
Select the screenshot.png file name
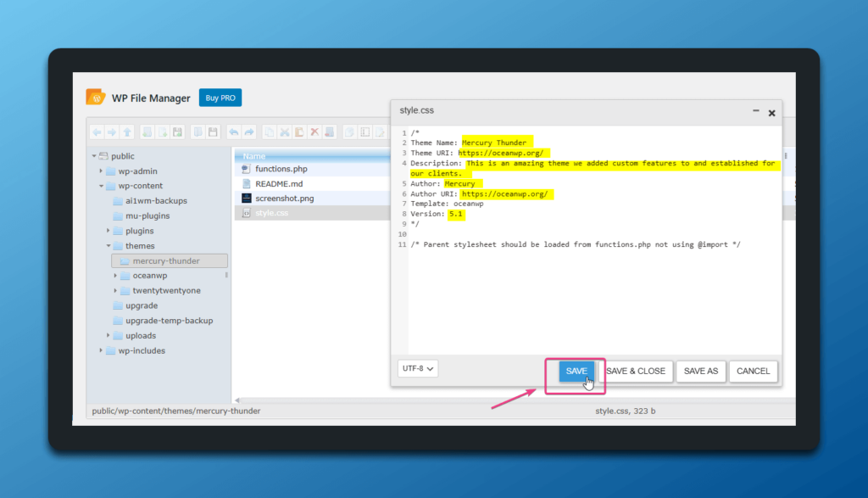(285, 198)
